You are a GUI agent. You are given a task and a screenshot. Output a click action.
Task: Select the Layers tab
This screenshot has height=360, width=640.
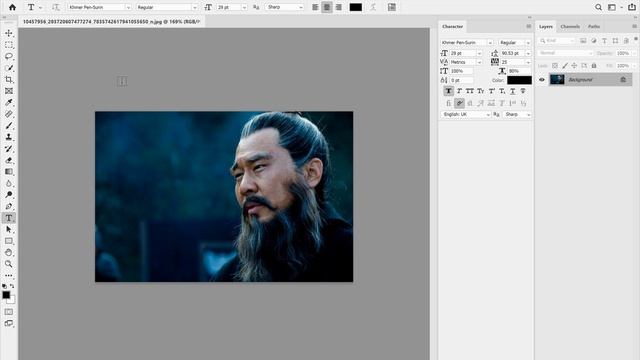click(546, 27)
